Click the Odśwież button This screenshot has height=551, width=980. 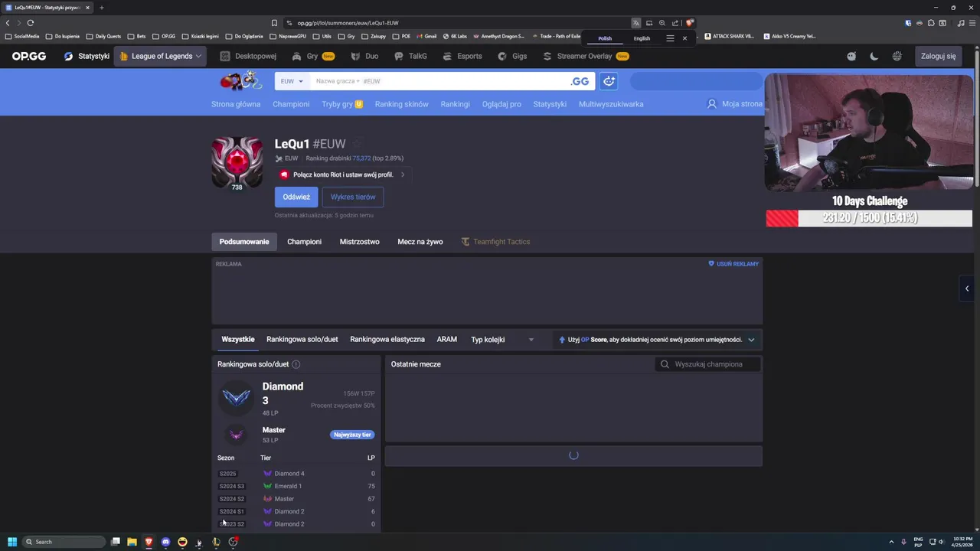[296, 197]
